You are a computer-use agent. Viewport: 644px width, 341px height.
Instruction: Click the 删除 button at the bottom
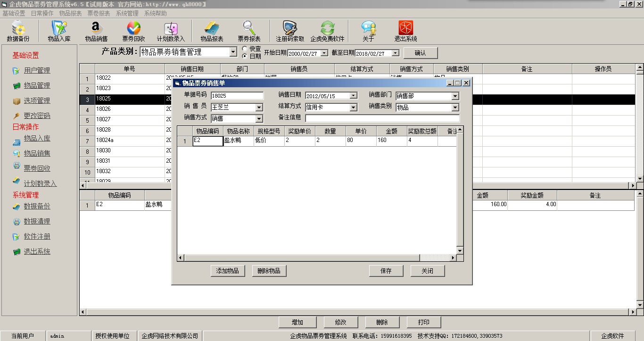click(x=382, y=322)
